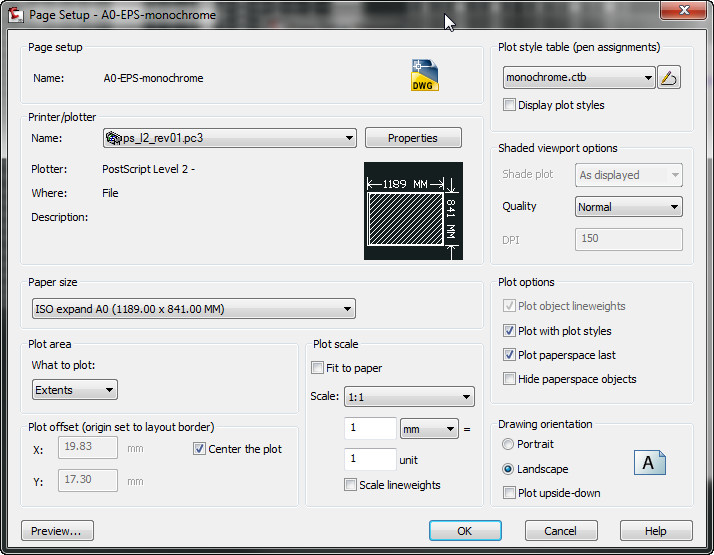Open Help for page setup
Viewport: 714px width, 555px height.
click(656, 531)
